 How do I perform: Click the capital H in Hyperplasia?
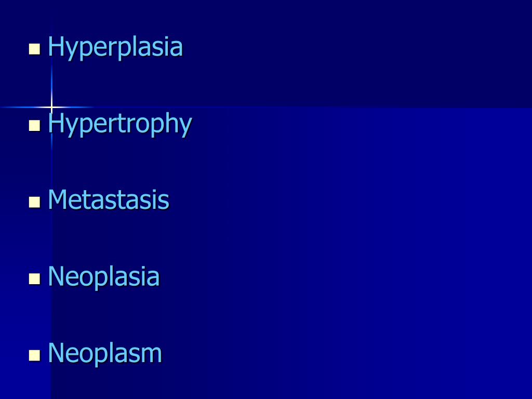coord(56,46)
